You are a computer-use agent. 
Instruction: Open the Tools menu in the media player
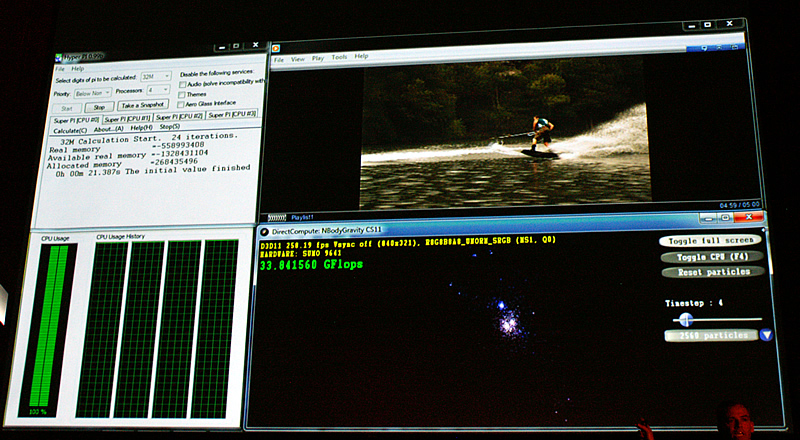coord(339,57)
